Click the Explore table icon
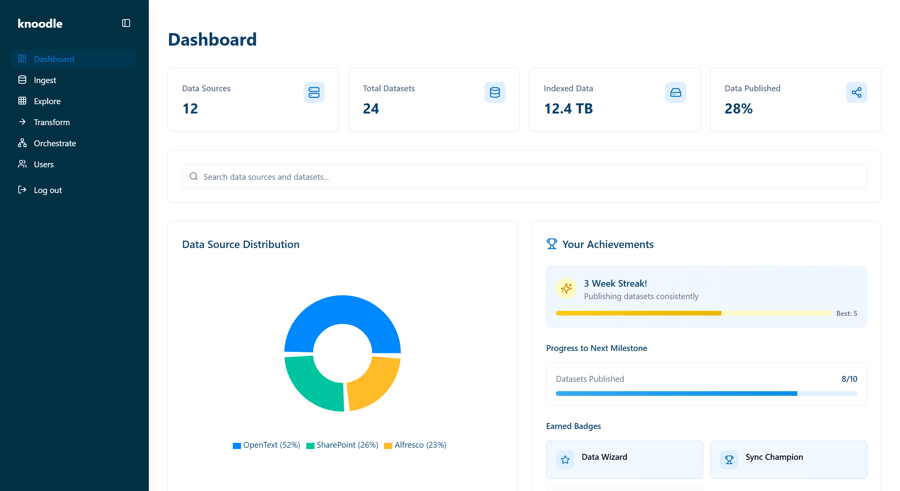900x491 pixels. point(22,101)
